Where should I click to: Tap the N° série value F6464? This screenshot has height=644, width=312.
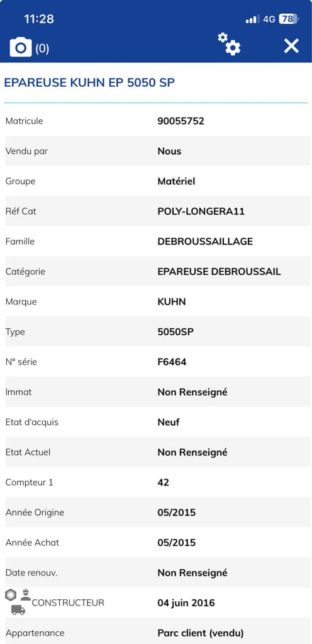tap(172, 362)
